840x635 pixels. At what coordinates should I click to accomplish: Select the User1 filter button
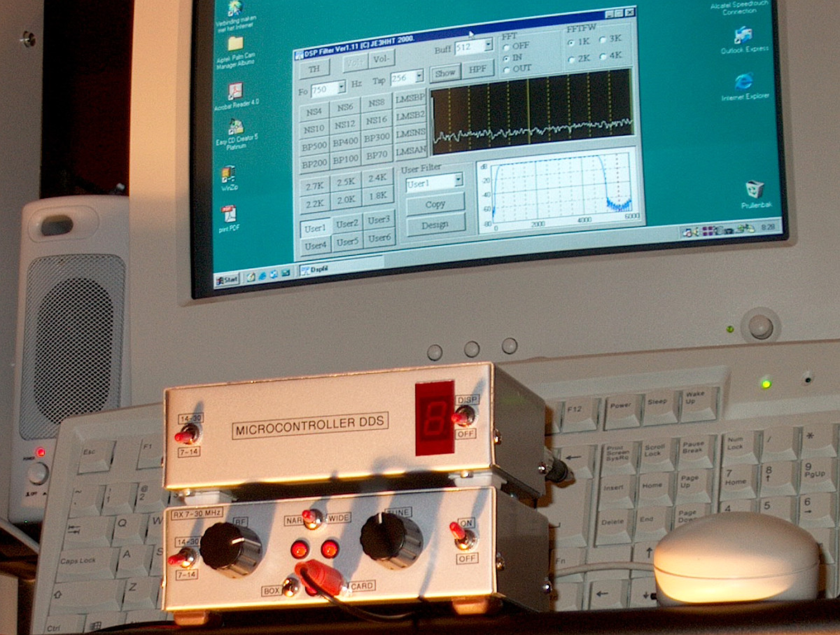316,228
